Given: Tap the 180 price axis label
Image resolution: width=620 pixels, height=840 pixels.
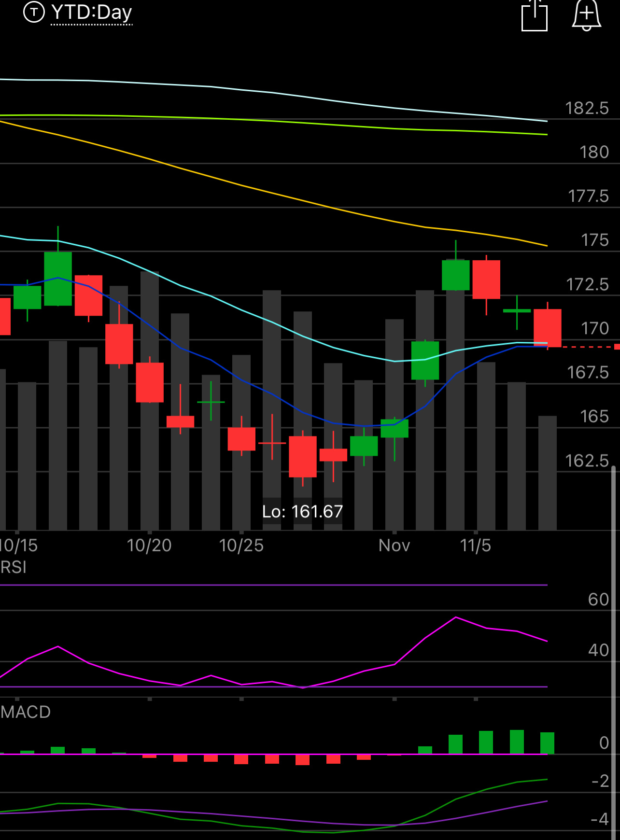Looking at the screenshot, I should pos(594,152).
